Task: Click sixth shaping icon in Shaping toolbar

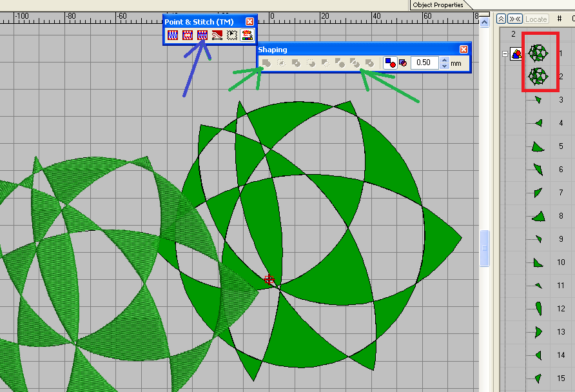Action: (x=340, y=63)
